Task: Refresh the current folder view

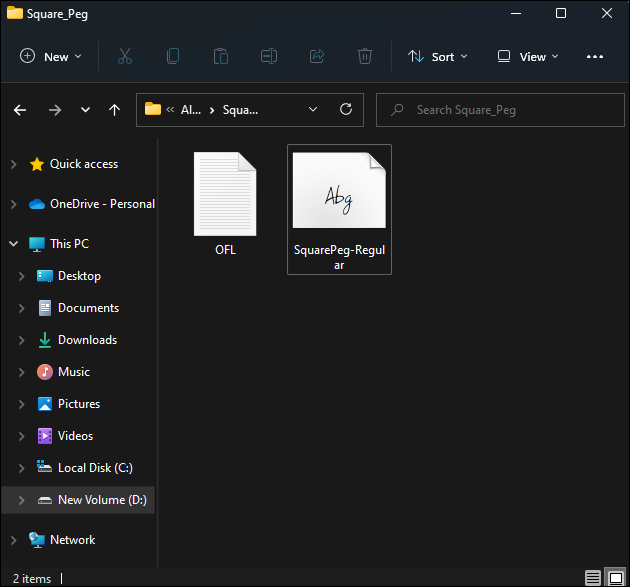Action: pyautogui.click(x=346, y=109)
